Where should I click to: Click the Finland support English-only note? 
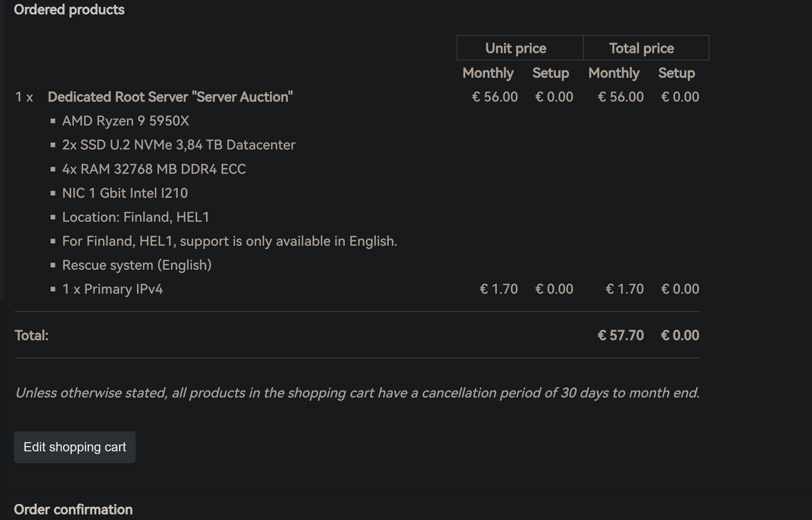click(230, 241)
